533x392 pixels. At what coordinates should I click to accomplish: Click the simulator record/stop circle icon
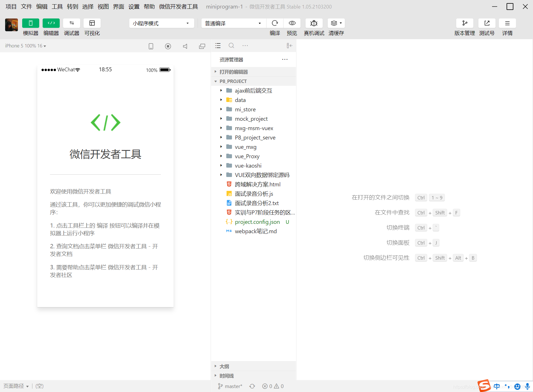pos(168,46)
